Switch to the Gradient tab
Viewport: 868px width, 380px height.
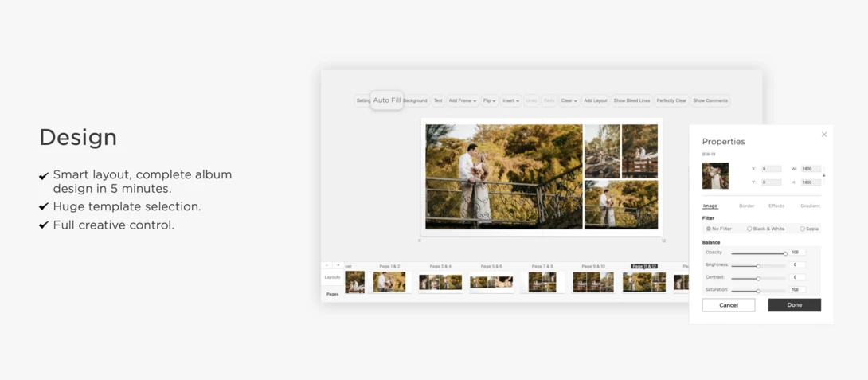[x=810, y=206]
